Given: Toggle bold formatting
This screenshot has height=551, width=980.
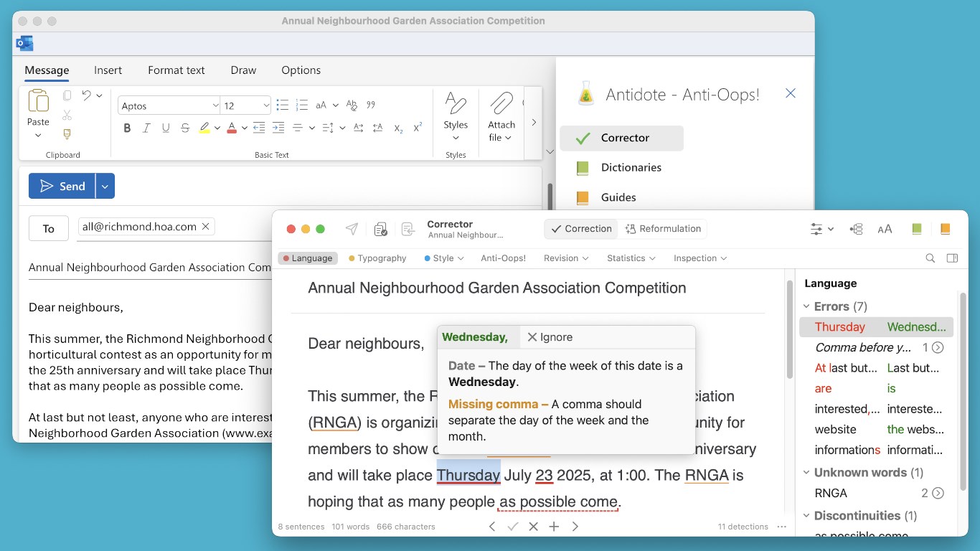Looking at the screenshot, I should click(127, 128).
